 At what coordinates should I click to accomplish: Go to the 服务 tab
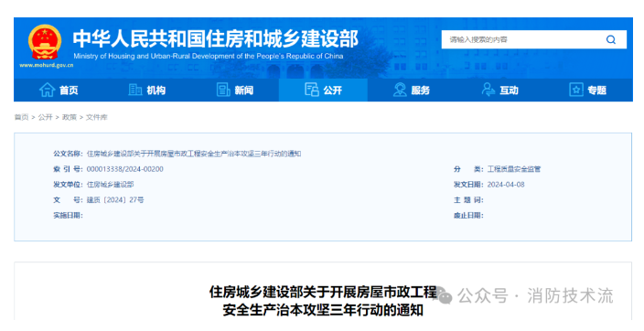412,90
